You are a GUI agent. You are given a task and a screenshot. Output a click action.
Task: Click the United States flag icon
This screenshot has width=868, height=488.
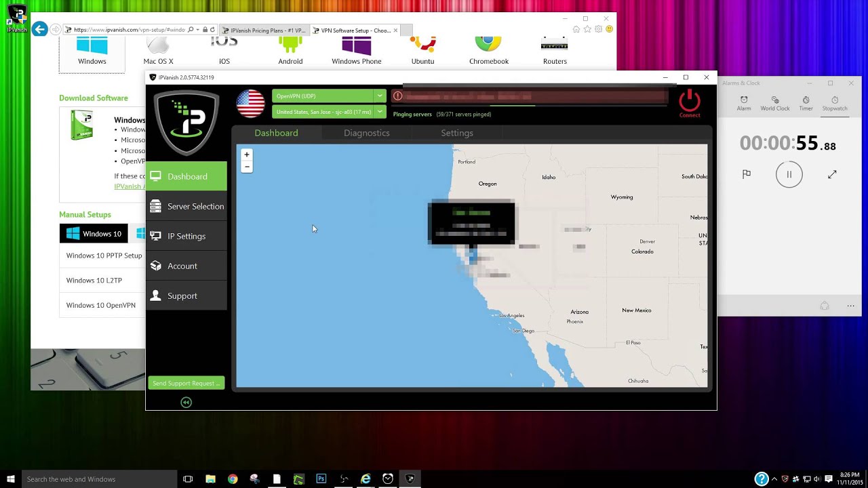point(250,104)
